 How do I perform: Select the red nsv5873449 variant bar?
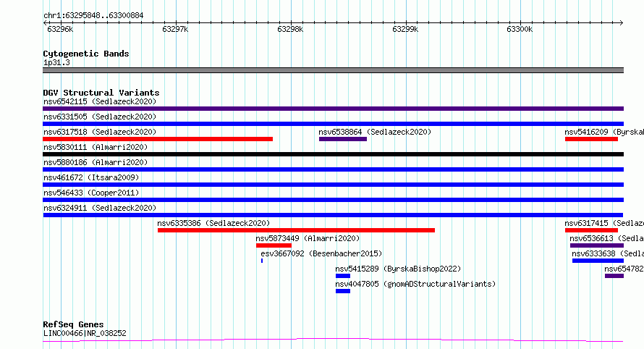click(274, 245)
